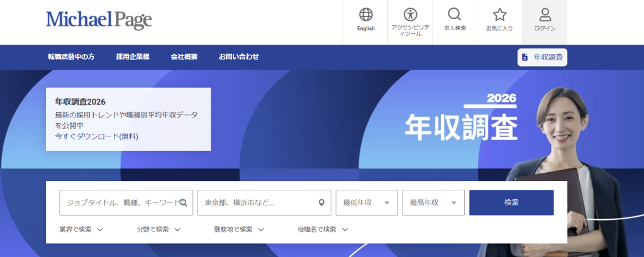
Task: Click the 今すぐダウンロード(無料) link
Action: [x=96, y=136]
